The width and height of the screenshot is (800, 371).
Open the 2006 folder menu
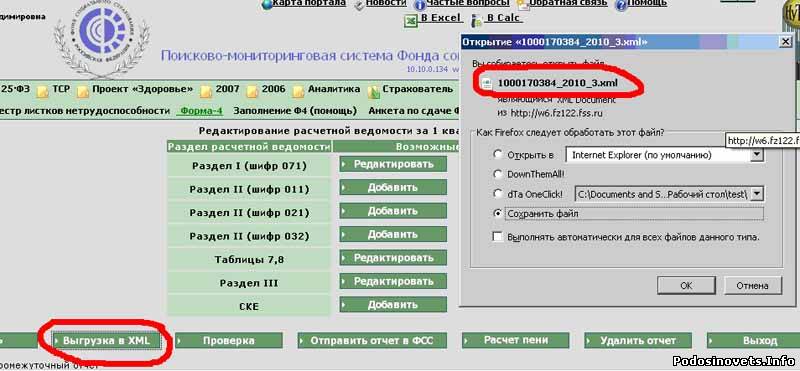click(273, 89)
